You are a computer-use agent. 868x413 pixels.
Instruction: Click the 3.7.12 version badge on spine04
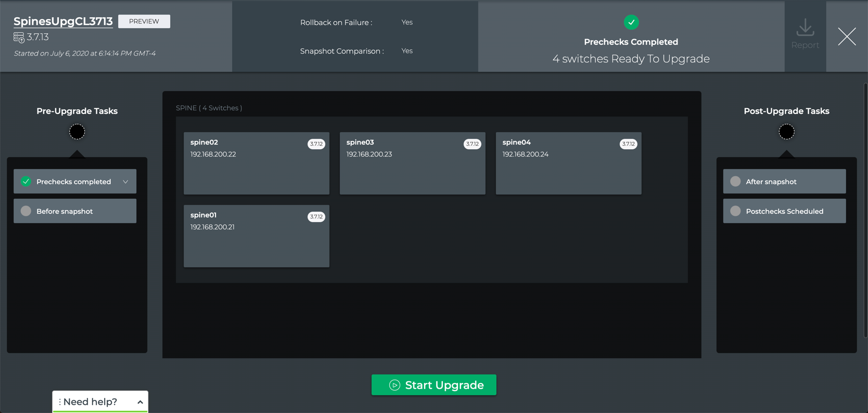[628, 144]
